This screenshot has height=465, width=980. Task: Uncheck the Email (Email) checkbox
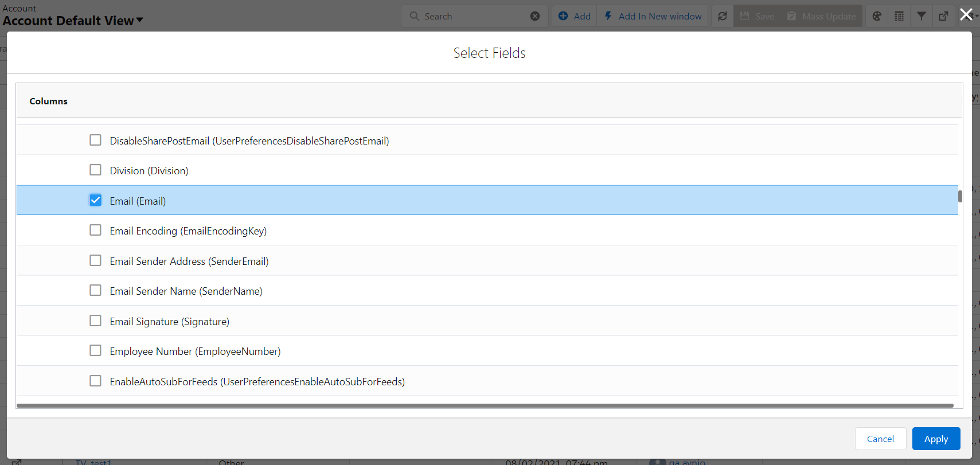pyautogui.click(x=95, y=200)
